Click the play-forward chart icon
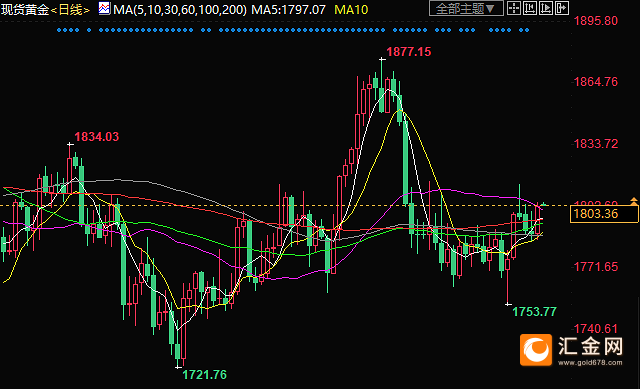The image size is (640, 389). tap(546, 8)
